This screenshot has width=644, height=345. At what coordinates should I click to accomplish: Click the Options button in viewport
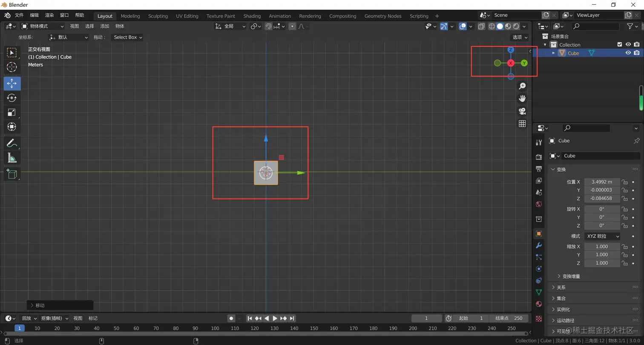pos(520,37)
